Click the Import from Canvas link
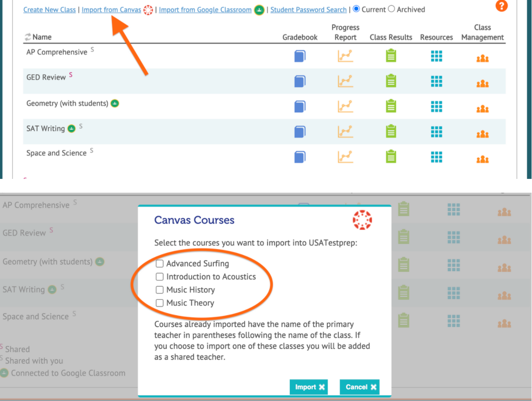The width and height of the screenshot is (532, 401). tap(111, 10)
